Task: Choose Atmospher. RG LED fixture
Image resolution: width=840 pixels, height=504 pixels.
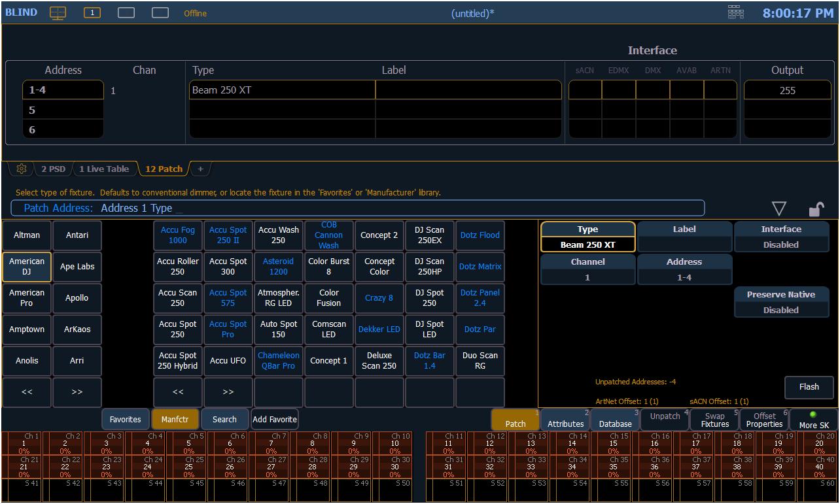Action: click(x=279, y=298)
